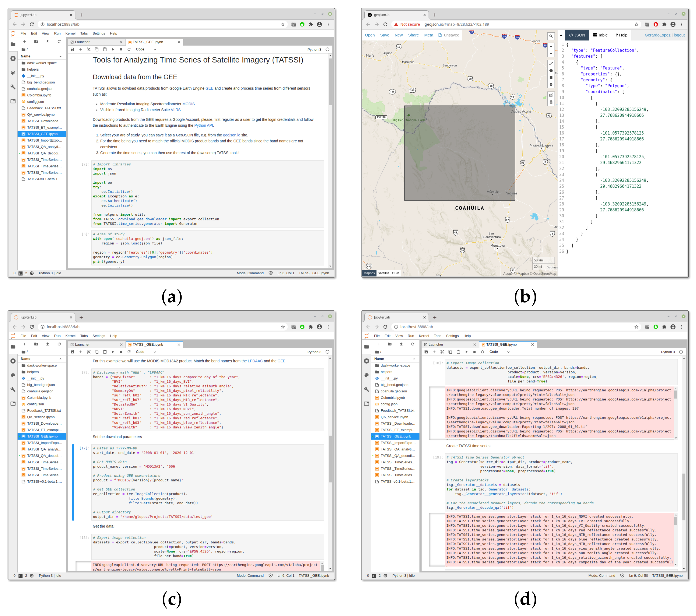Select the Mapbox base layer

click(369, 273)
